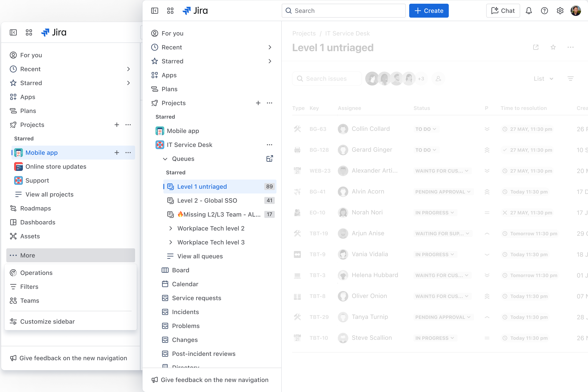Collapse sidebar icon in left Jira panel
This screenshot has height=392, width=588.
pyautogui.click(x=13, y=32)
